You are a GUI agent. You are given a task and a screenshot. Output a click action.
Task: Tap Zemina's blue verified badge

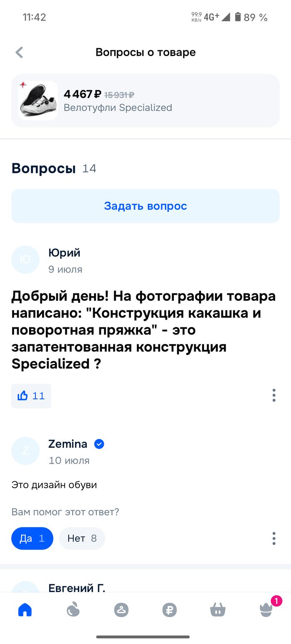[x=99, y=444]
